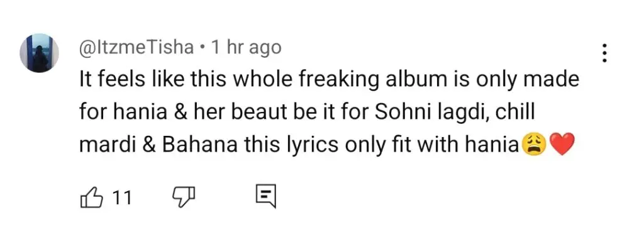Click the "1 hr ago" timestamp
Image resolution: width=644 pixels, height=249 pixels.
click(246, 48)
